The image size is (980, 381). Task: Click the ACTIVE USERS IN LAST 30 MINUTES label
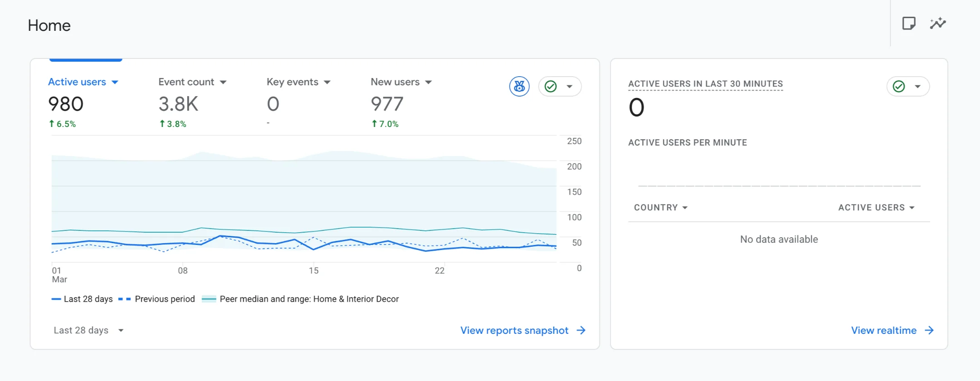[705, 84]
